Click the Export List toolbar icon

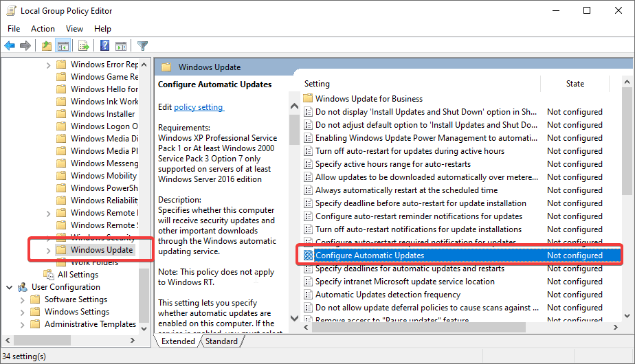83,46
